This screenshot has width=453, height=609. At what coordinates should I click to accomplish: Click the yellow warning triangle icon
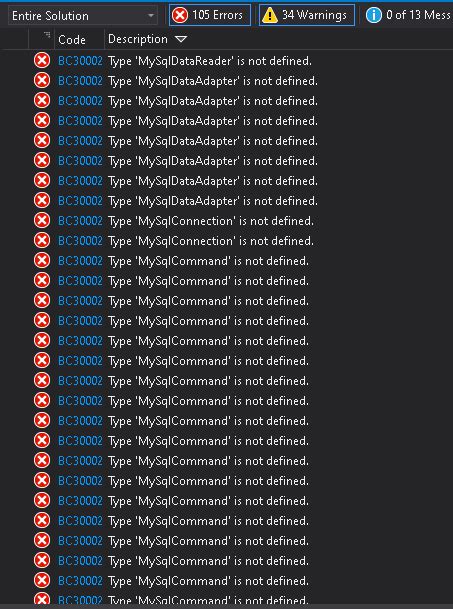click(270, 16)
